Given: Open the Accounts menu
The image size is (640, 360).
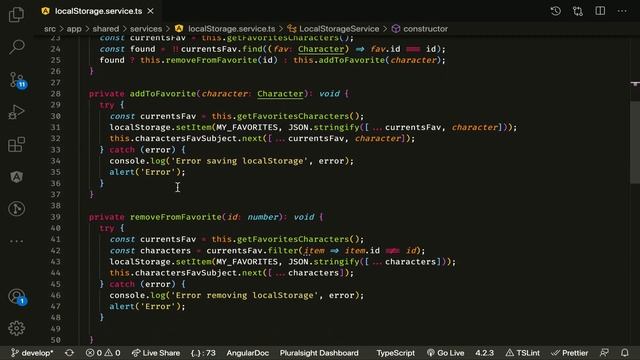Looking at the screenshot, I should click(17, 297).
